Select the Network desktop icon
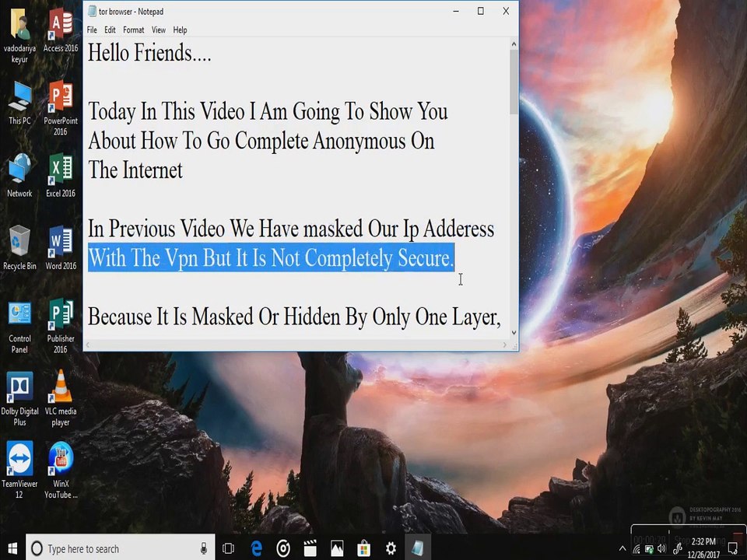The width and height of the screenshot is (747, 560). 19,176
